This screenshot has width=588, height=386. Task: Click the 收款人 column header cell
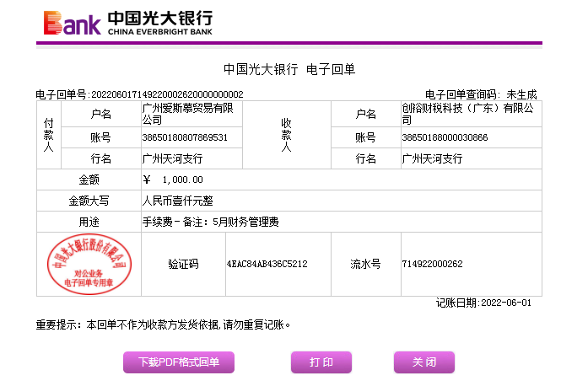click(287, 135)
